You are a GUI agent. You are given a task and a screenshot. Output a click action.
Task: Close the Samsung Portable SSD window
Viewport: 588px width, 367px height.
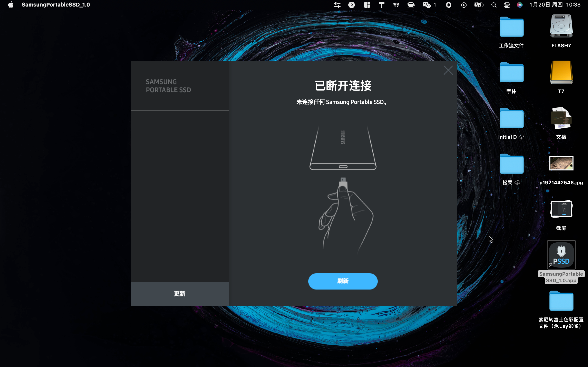(448, 70)
